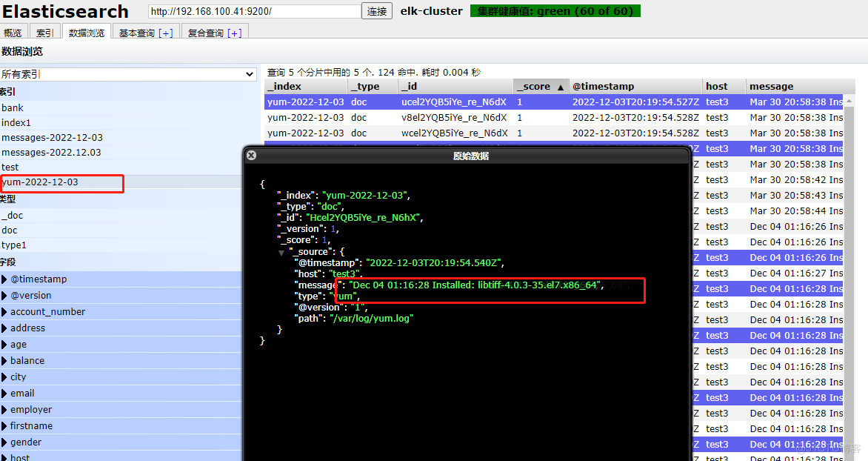Add a new 基本查询 tab with [+]
Viewport: 868px width, 461px height.
165,33
